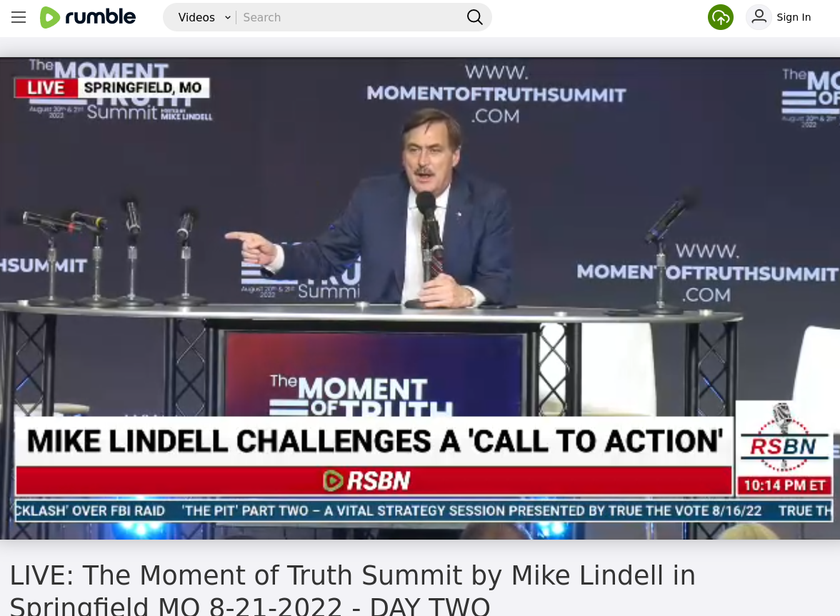Open the hamburger main menu
This screenshot has height=616, width=840.
[19, 17]
